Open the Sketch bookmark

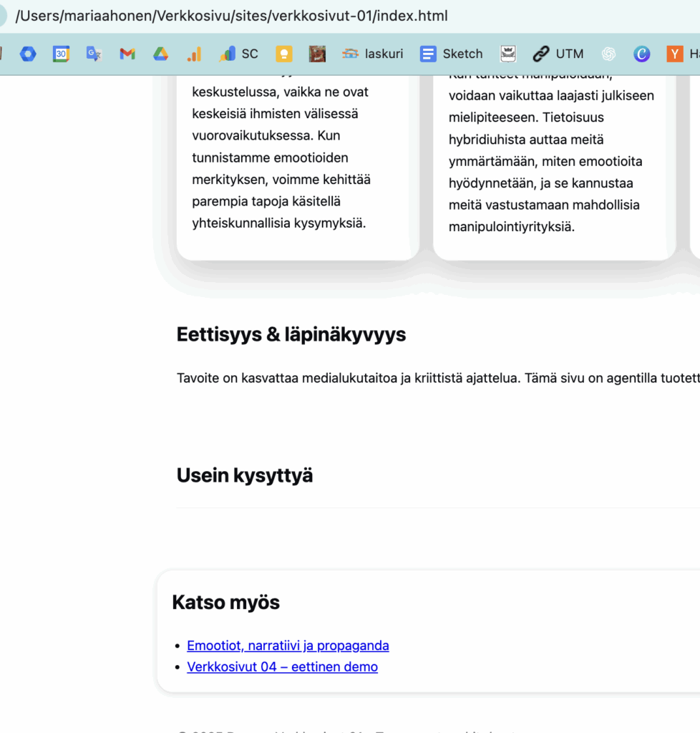451,53
